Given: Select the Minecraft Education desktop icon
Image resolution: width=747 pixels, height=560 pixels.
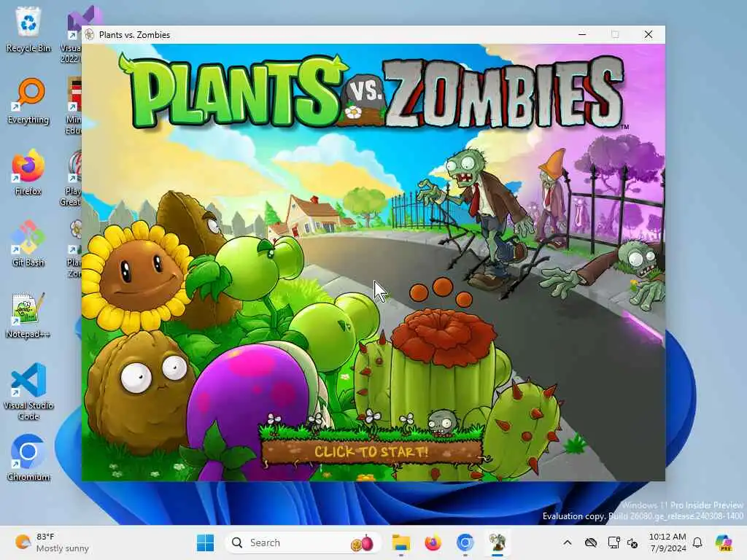Looking at the screenshot, I should [74, 106].
